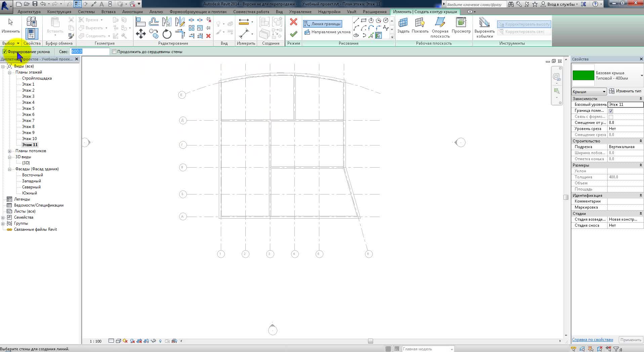Cancel edit mode with red X
The image size is (644, 352).
[293, 22]
